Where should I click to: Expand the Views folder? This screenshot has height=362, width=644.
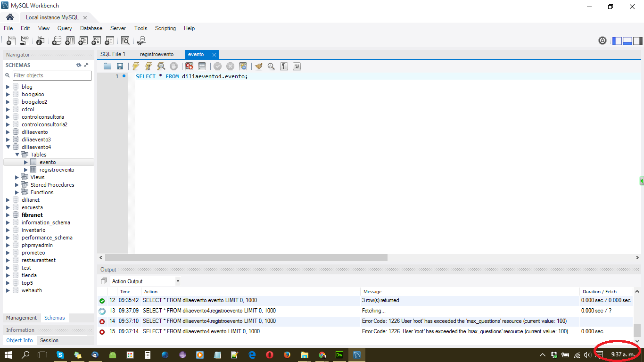17,177
